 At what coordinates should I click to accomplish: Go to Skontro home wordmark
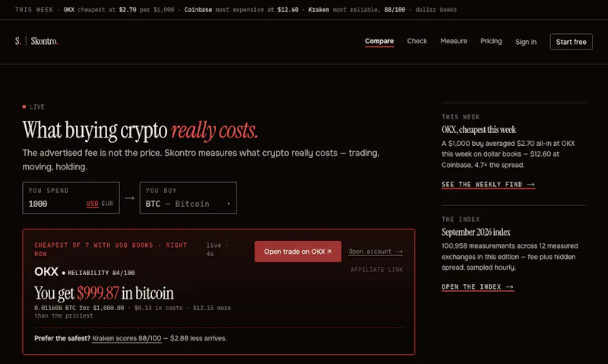(44, 41)
